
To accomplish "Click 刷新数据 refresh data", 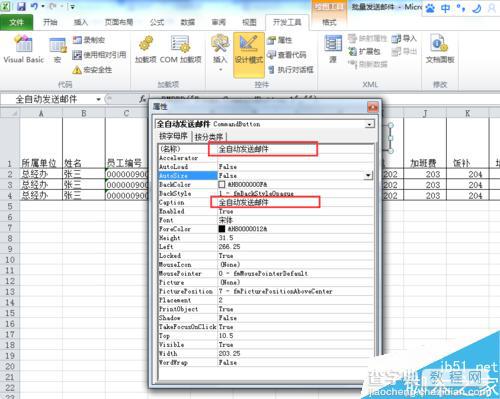I will 368,64.
